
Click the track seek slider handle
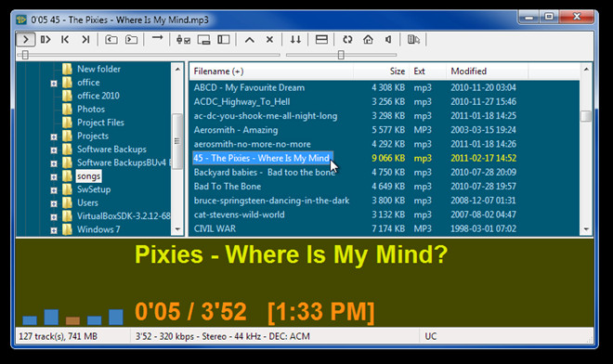(25, 55)
